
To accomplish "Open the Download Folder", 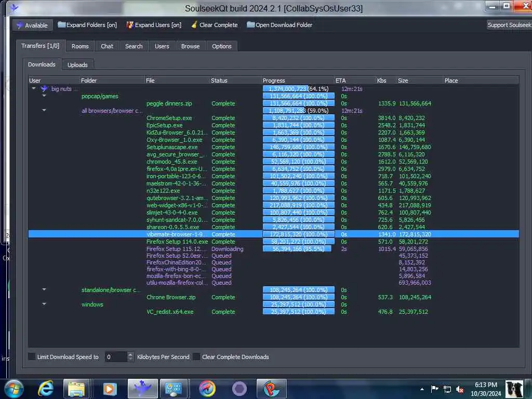I will [280, 25].
